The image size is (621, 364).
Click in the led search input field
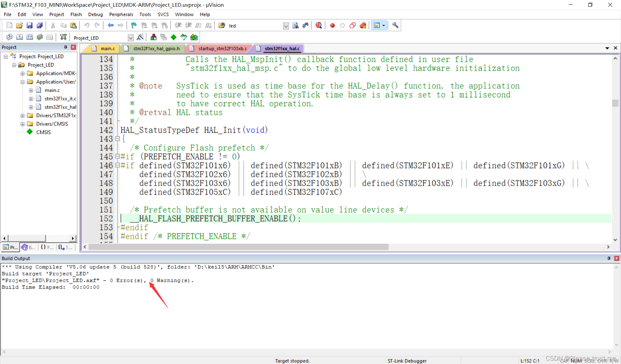pyautogui.click(x=255, y=26)
